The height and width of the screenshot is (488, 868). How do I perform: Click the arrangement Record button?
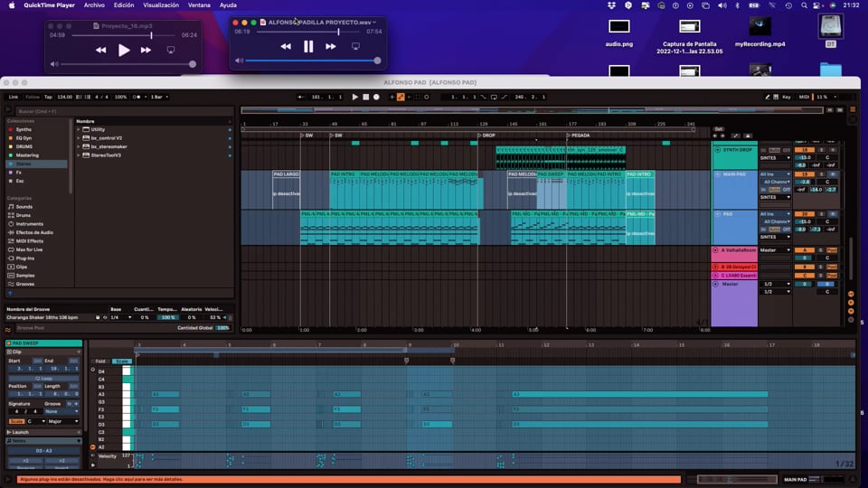[x=376, y=97]
